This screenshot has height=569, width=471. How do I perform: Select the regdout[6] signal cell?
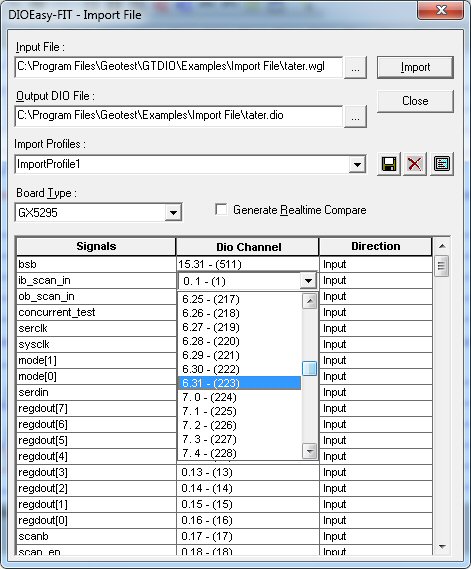click(x=96, y=424)
